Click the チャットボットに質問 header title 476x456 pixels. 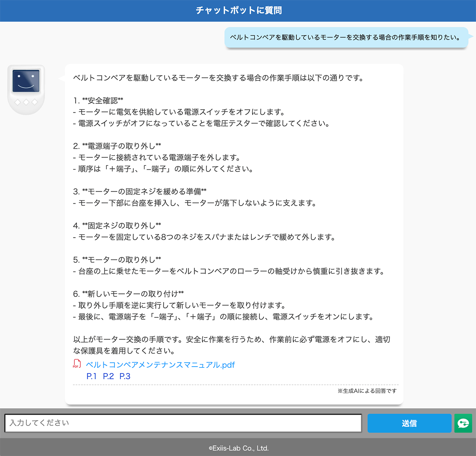[238, 10]
